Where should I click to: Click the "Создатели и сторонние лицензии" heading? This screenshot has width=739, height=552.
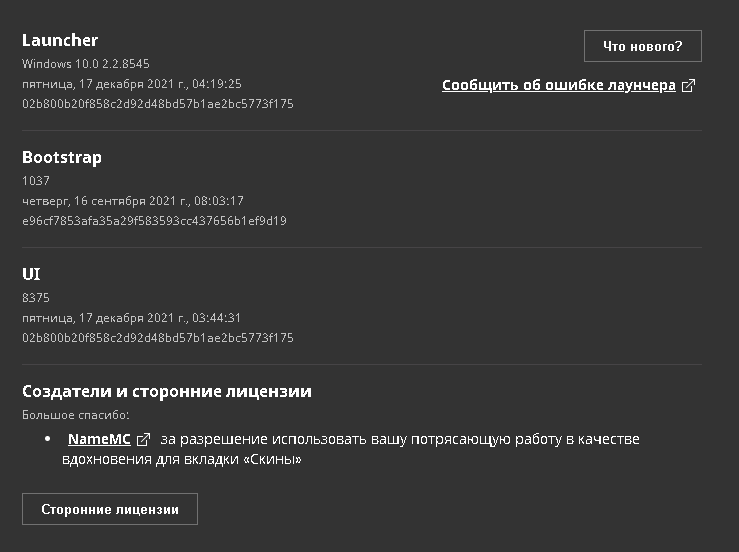point(167,391)
